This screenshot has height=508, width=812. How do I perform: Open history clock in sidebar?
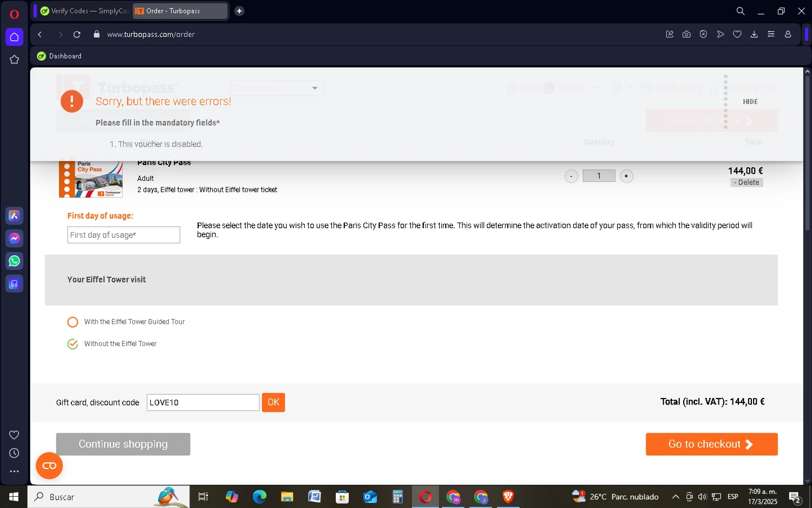tap(14, 453)
